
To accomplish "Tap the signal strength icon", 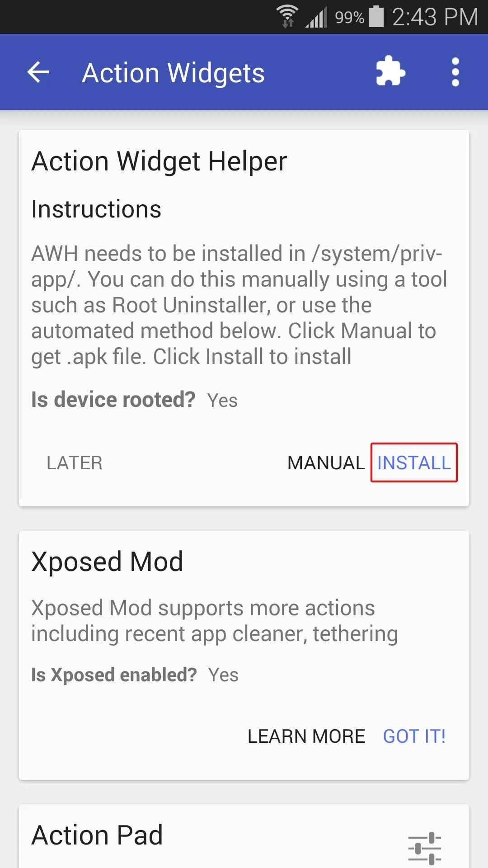I will point(316,17).
